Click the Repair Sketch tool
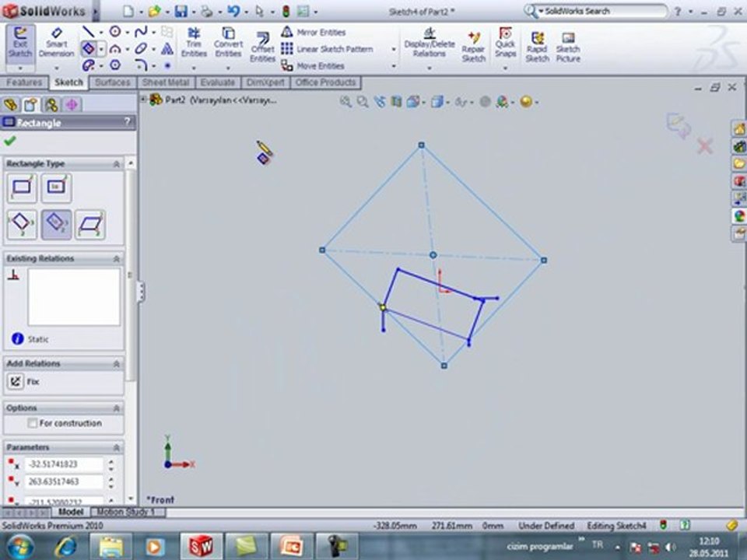Screen dimensions: 747x560 pyautogui.click(x=474, y=47)
